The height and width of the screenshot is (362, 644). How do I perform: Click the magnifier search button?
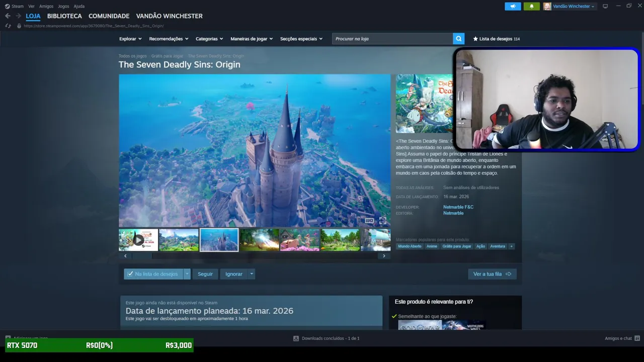[x=458, y=39]
